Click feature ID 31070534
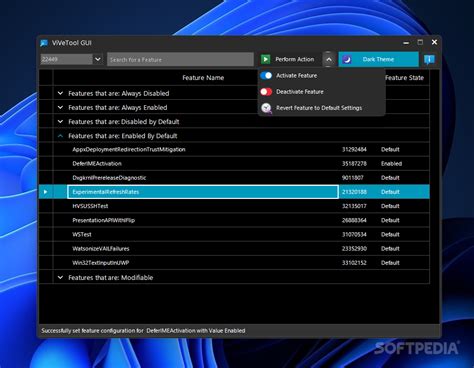Viewport: 474px width, 368px height. point(354,234)
